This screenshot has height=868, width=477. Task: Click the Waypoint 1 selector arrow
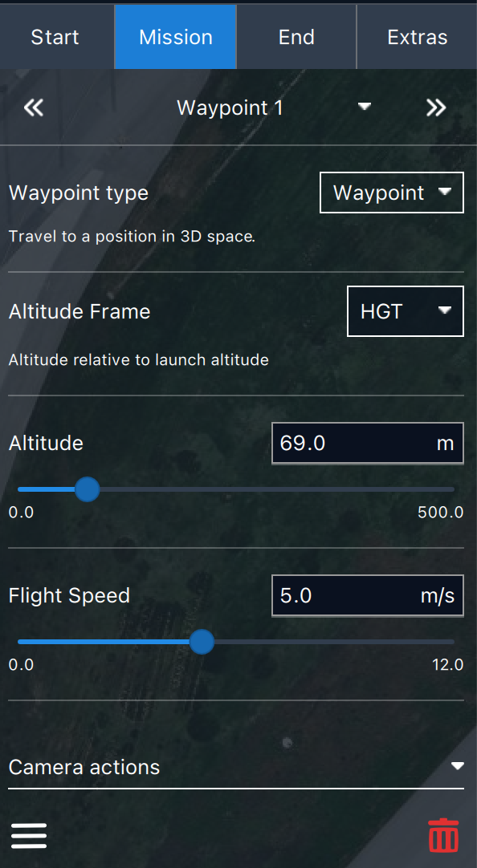coord(364,106)
